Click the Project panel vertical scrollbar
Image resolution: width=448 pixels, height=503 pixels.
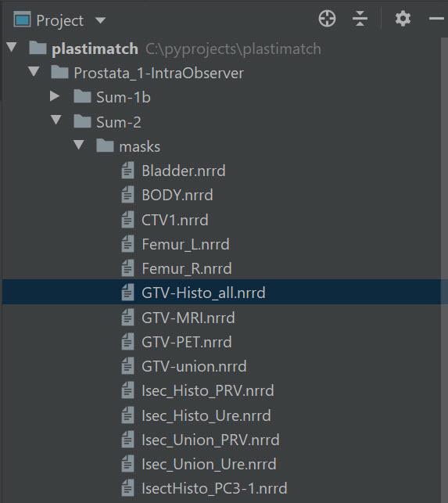tap(444, 269)
